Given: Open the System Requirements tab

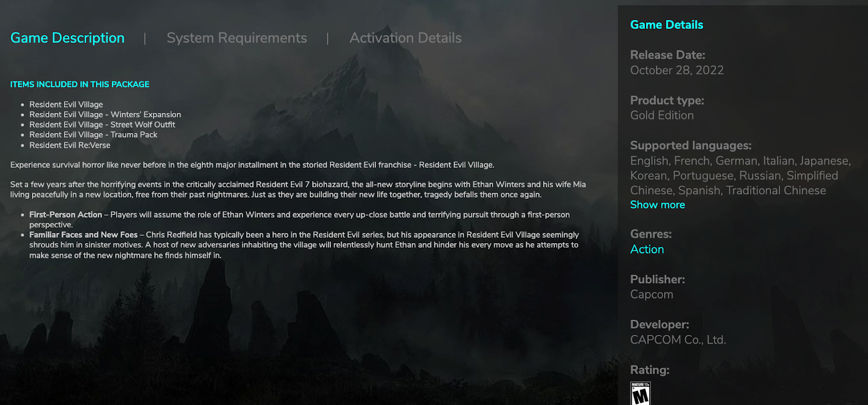Looking at the screenshot, I should (237, 38).
